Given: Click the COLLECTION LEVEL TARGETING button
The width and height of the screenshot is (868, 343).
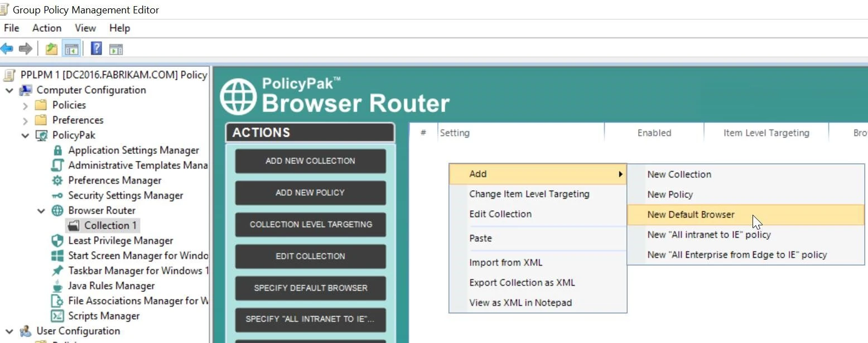Looking at the screenshot, I should coord(311,224).
